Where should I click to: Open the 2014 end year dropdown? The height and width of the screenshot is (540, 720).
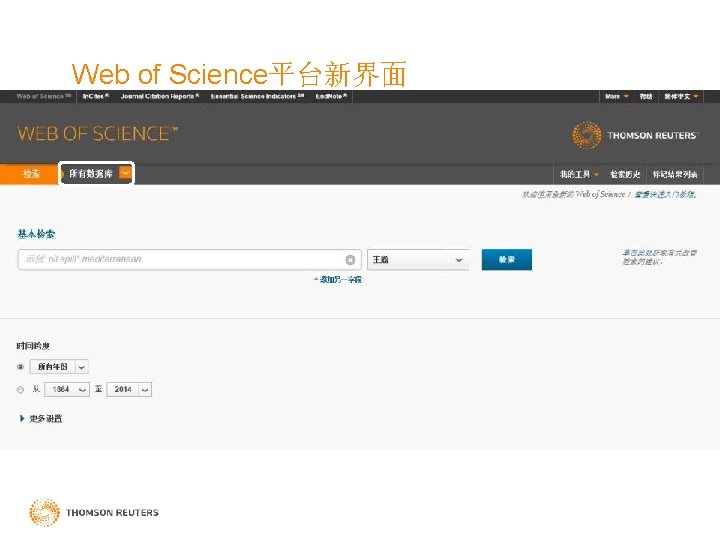pos(129,389)
